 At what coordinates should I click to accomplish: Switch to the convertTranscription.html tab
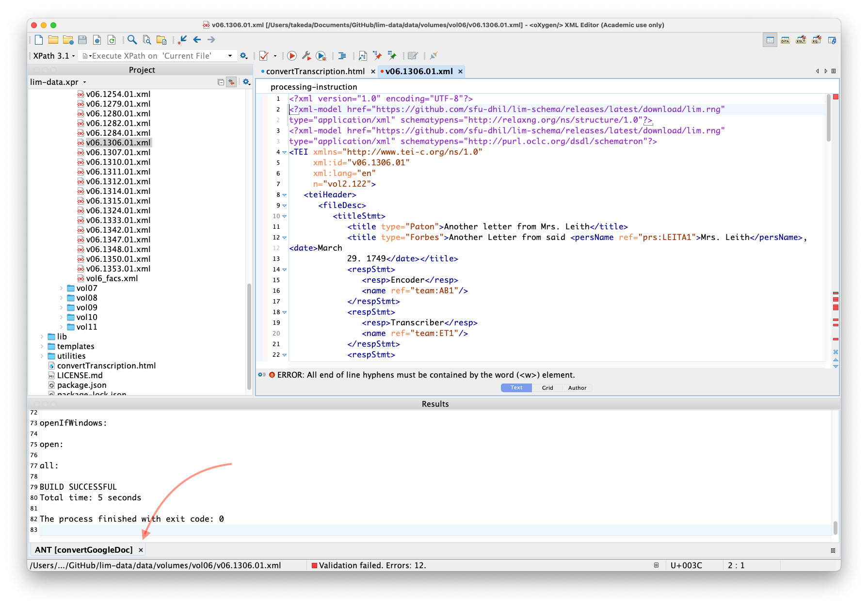[x=315, y=71]
